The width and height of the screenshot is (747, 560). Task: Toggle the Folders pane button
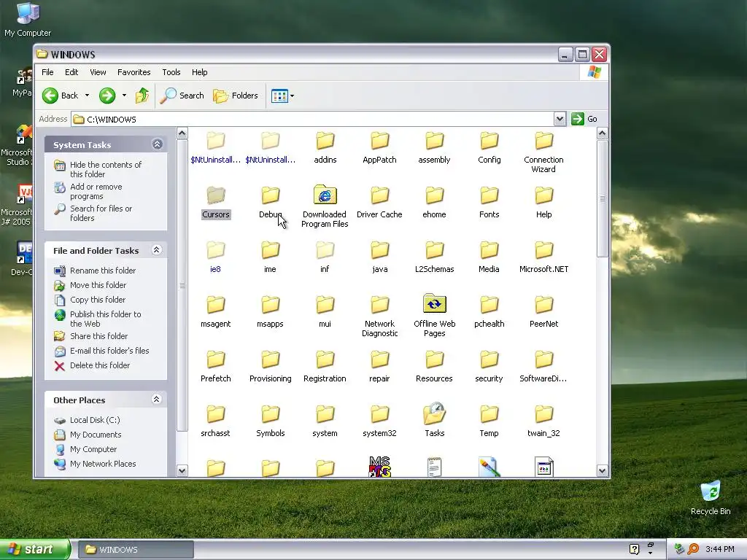[x=236, y=96]
